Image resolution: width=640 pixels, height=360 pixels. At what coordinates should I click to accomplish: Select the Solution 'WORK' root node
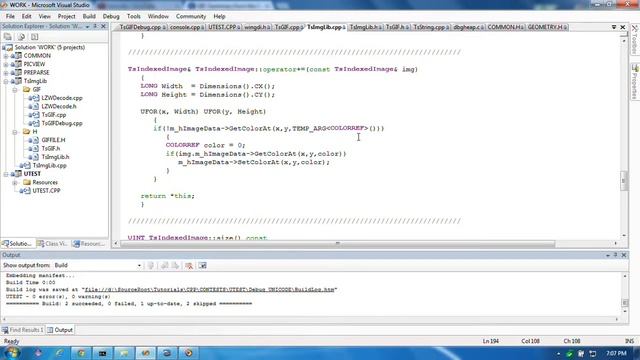coord(49,47)
